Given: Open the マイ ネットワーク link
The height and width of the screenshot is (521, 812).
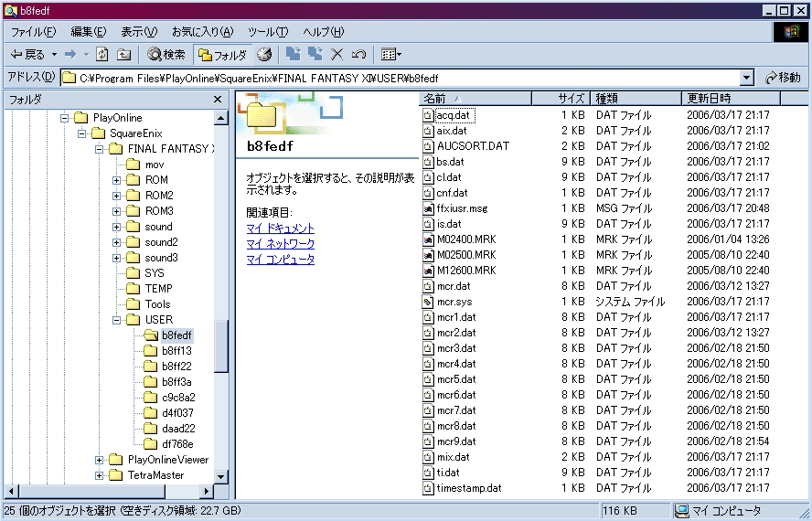Looking at the screenshot, I should click(x=280, y=243).
